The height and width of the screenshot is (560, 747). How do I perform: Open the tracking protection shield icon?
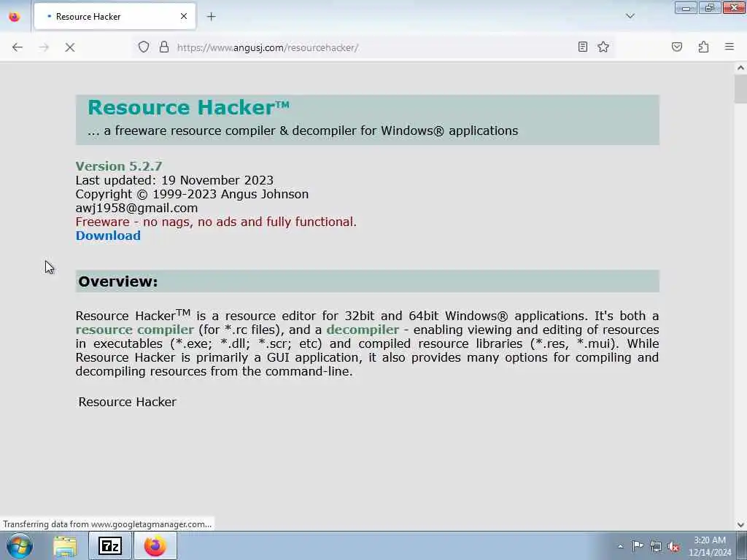tap(144, 47)
